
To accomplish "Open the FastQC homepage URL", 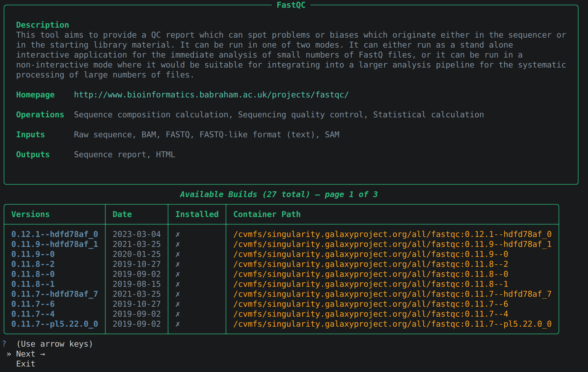I will 211,95.
